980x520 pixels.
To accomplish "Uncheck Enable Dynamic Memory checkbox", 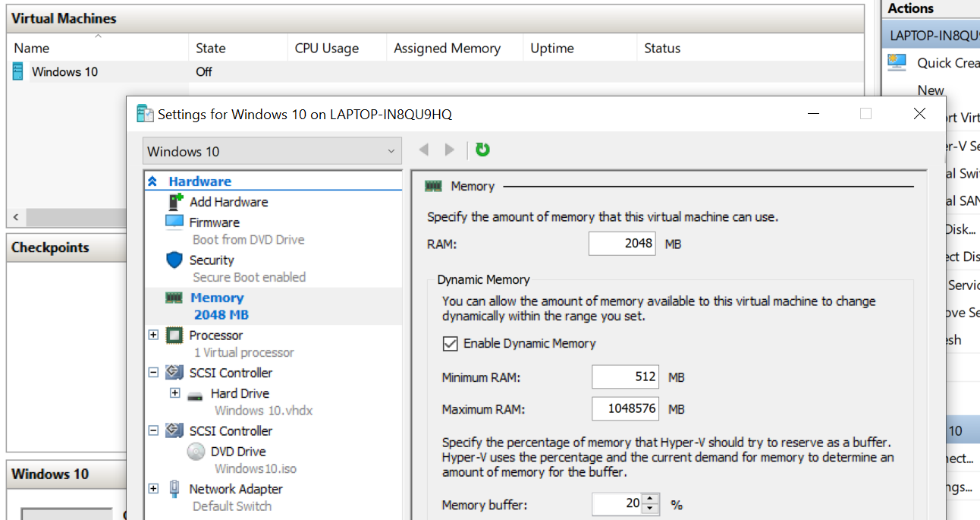I will 451,344.
